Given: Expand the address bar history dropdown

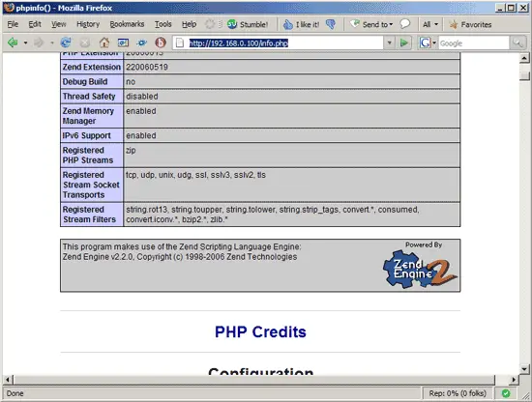Looking at the screenshot, I should 390,43.
